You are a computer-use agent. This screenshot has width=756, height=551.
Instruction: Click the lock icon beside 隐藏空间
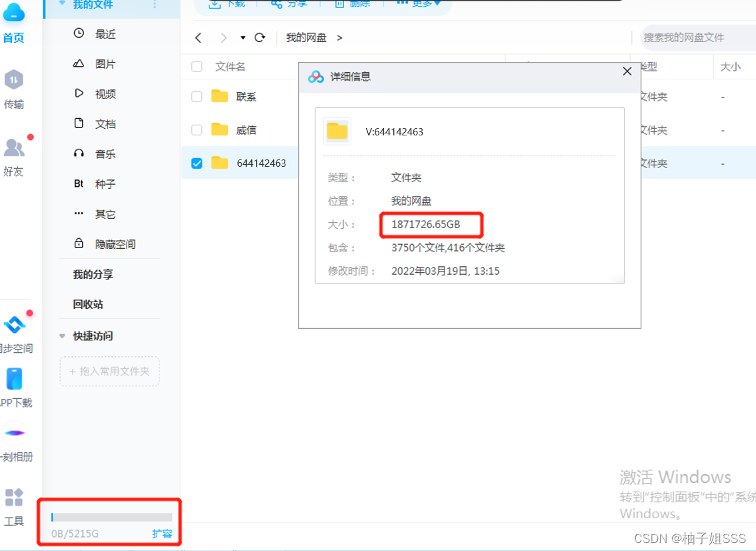coord(79,243)
